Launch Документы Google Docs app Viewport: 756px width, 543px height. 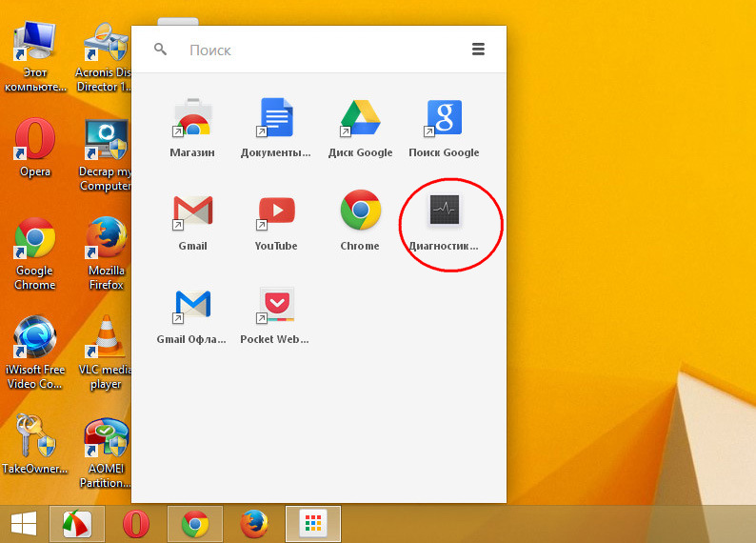276,128
